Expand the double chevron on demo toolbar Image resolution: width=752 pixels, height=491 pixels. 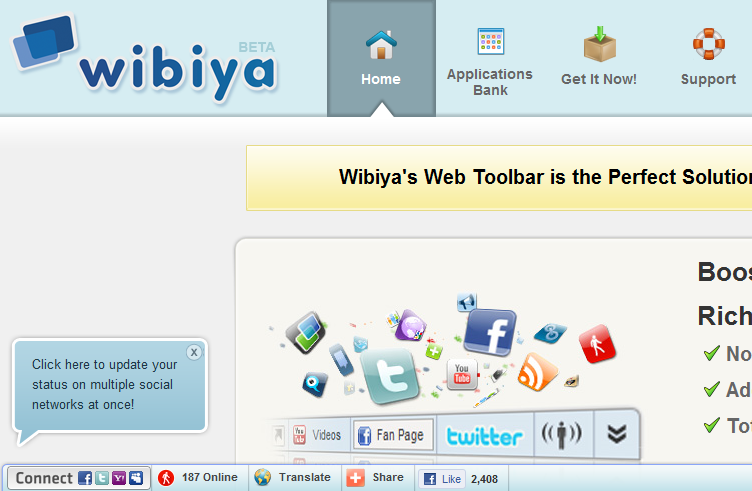(x=616, y=434)
